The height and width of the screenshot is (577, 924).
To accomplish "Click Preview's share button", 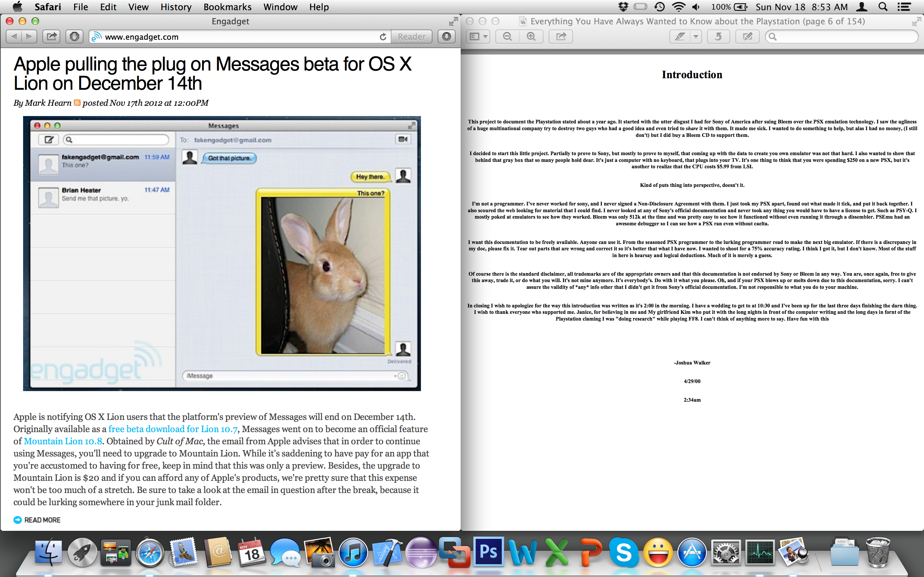I will pyautogui.click(x=561, y=37).
